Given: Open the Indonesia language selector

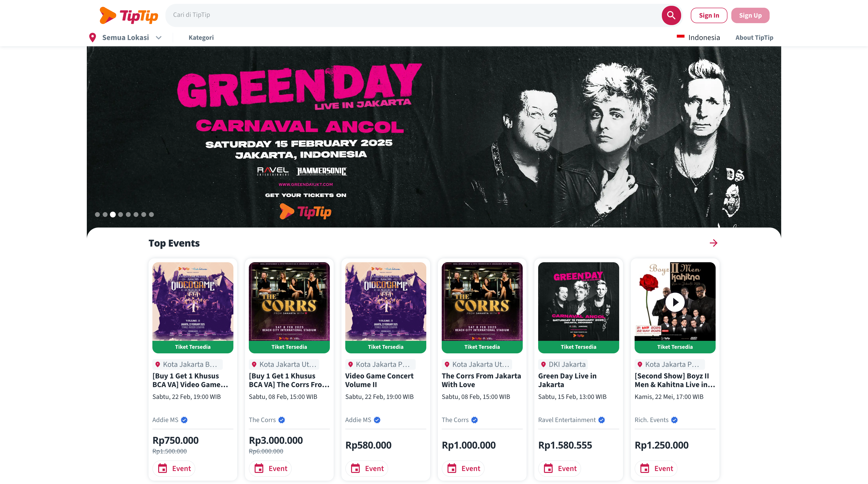Looking at the screenshot, I should (698, 37).
